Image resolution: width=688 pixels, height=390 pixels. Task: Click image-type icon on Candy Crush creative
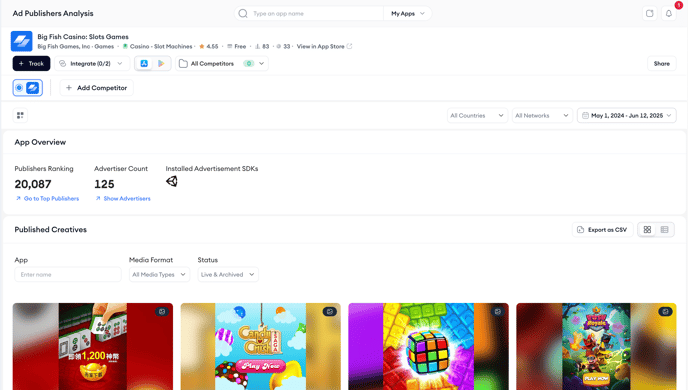(330, 311)
